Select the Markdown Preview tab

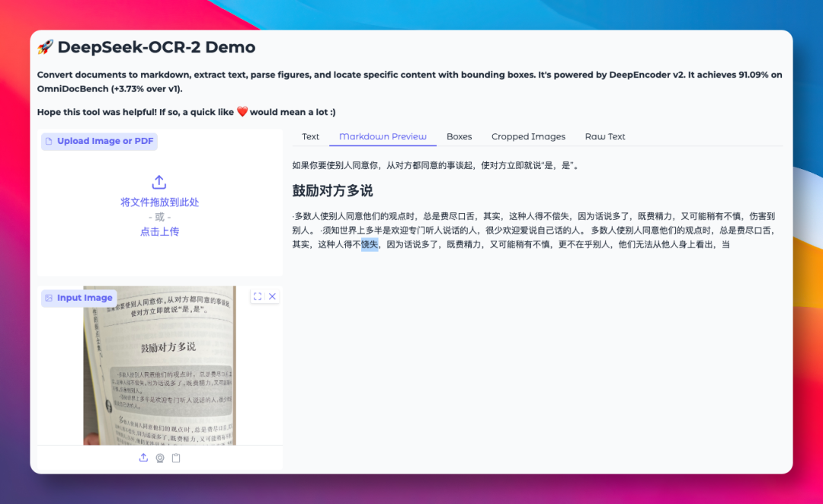[x=383, y=136]
